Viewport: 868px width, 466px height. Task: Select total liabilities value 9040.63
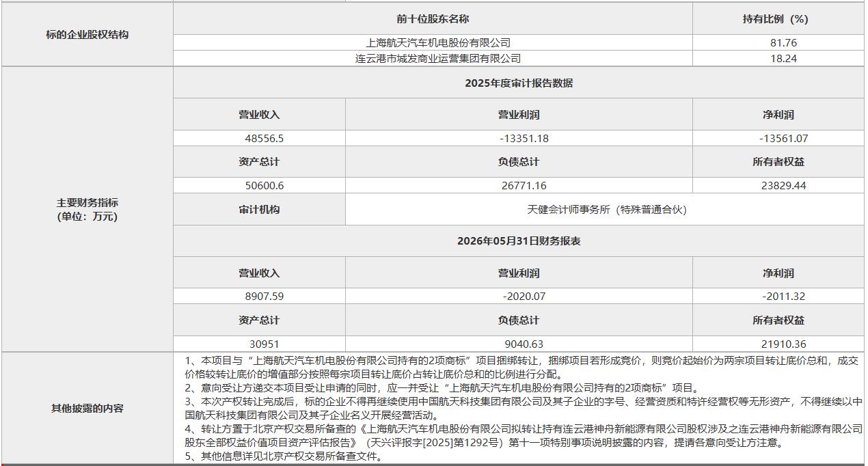524,344
